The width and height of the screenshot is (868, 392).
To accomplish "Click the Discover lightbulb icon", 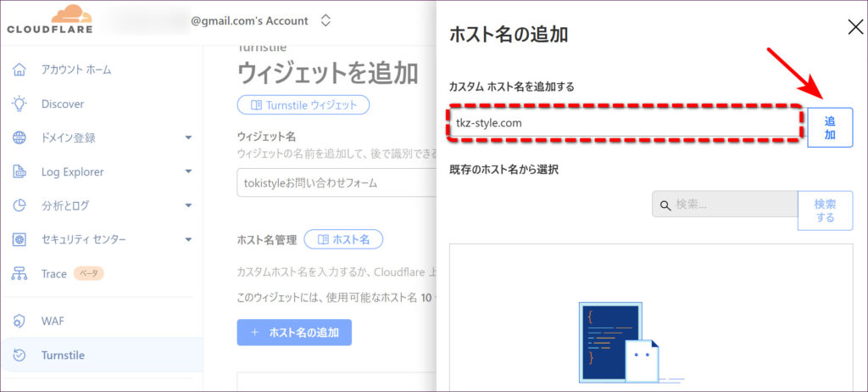I will coord(19,104).
